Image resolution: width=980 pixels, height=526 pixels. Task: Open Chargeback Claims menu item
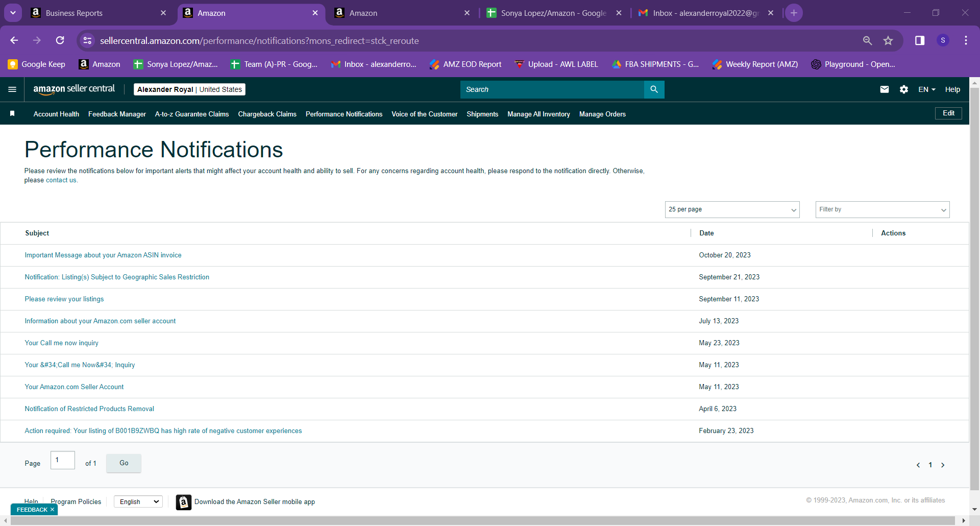tap(267, 114)
